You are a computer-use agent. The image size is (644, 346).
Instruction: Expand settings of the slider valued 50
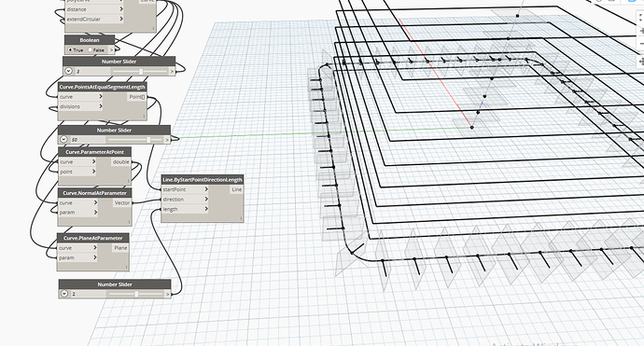click(x=63, y=140)
